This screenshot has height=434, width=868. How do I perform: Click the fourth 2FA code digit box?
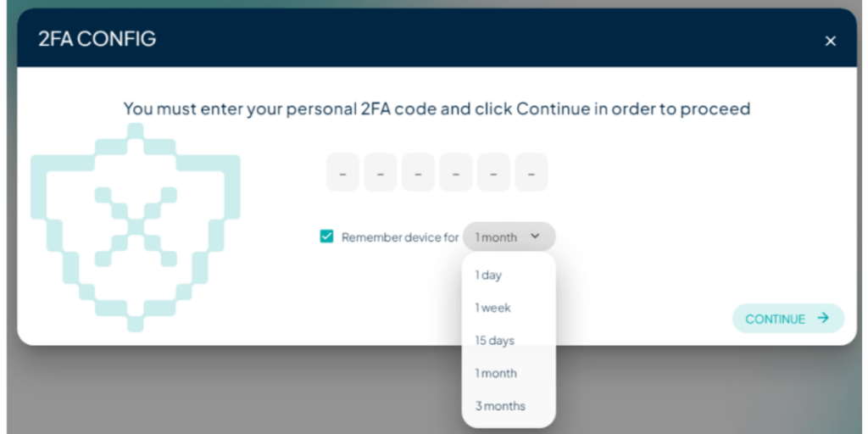coord(456,173)
